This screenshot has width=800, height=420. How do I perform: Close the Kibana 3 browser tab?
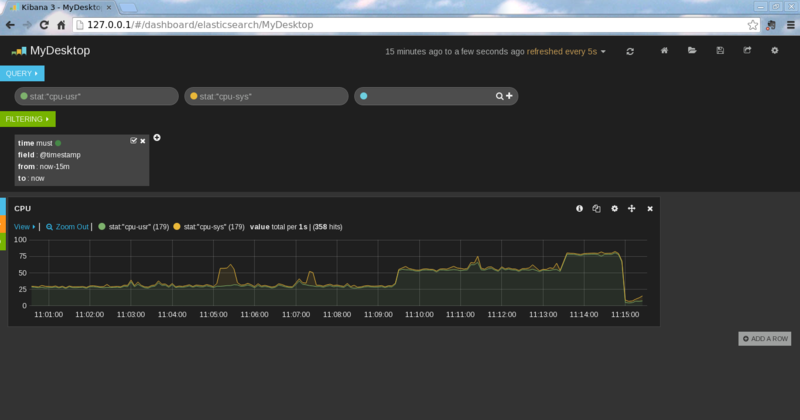click(109, 8)
